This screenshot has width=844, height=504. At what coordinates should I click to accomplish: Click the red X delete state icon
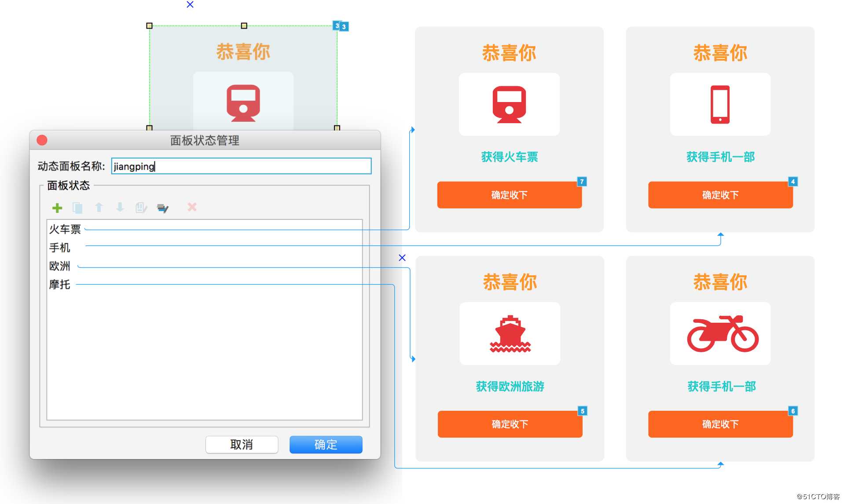click(192, 207)
